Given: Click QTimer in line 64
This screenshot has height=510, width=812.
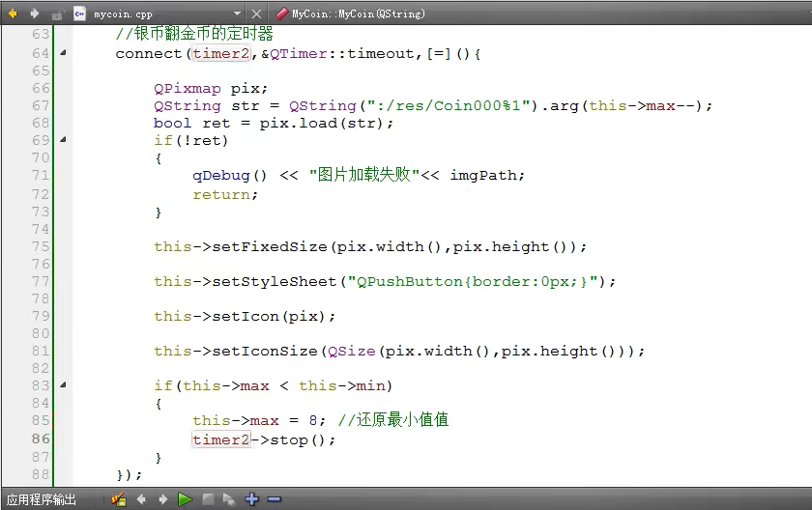Looking at the screenshot, I should tap(299, 54).
